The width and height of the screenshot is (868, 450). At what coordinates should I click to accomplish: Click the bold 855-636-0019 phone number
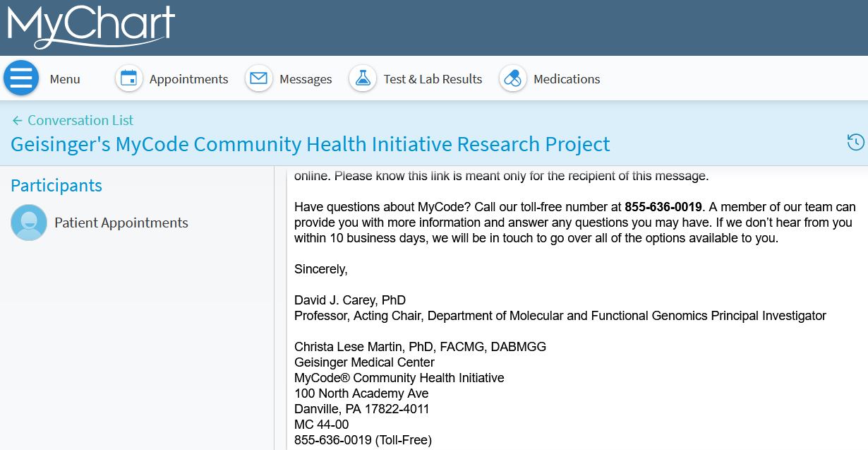pyautogui.click(x=663, y=207)
